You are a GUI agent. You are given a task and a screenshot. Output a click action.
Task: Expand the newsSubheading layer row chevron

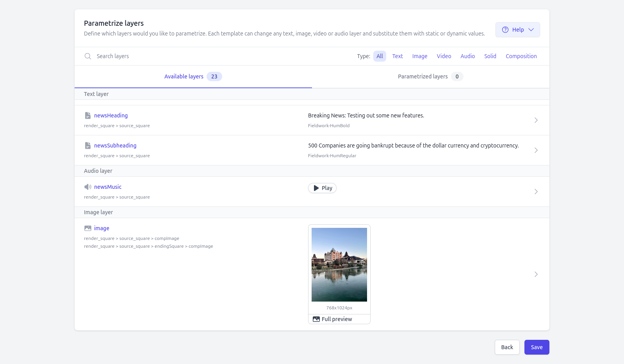click(x=536, y=150)
